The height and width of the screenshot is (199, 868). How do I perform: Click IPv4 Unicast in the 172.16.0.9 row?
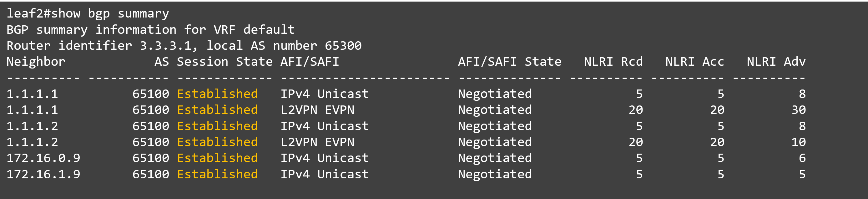pos(325,158)
